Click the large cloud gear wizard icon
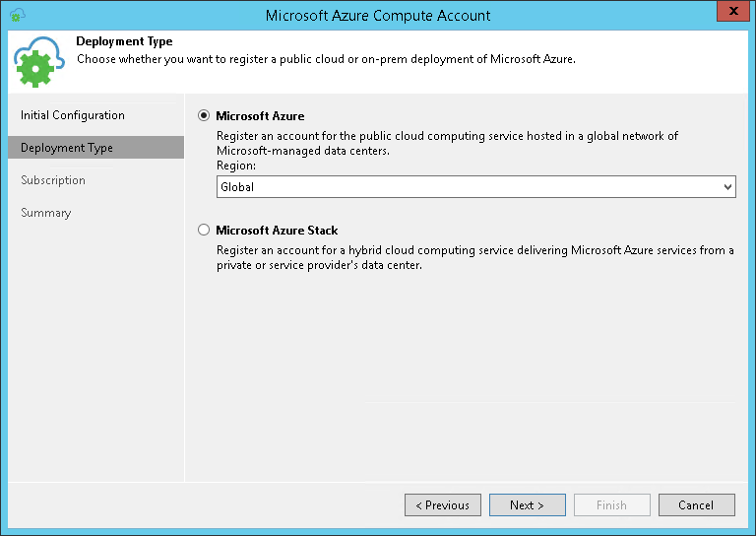Viewport: 756px width, 536px height. [x=38, y=62]
